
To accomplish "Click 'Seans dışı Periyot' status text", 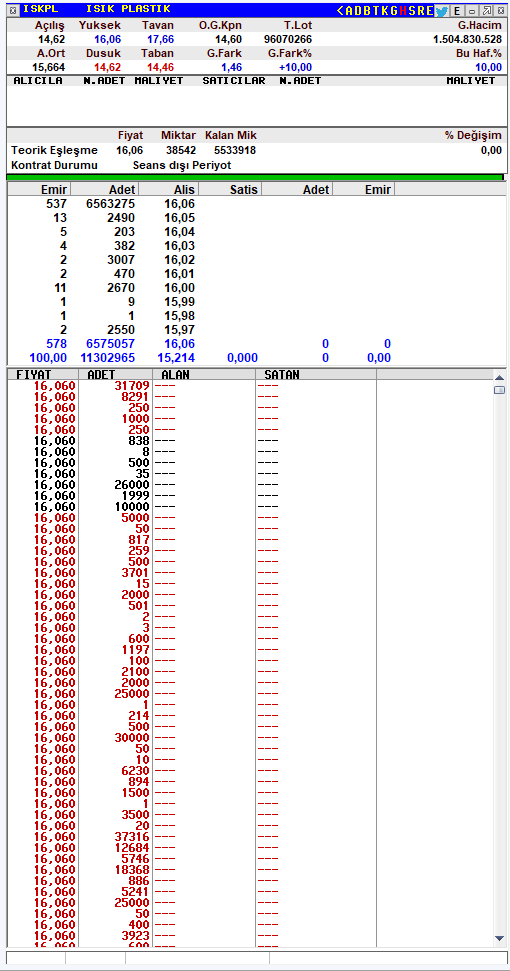I will tap(182, 166).
